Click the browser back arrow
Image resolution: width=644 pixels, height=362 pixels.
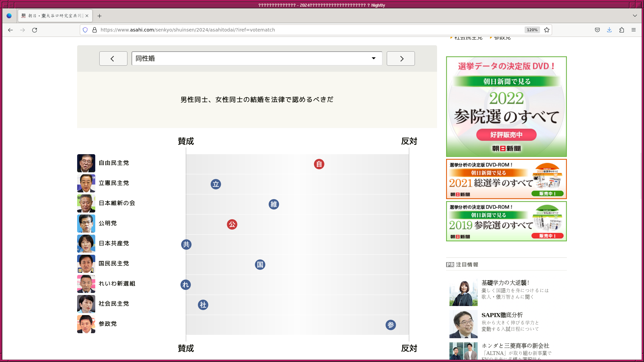10,30
